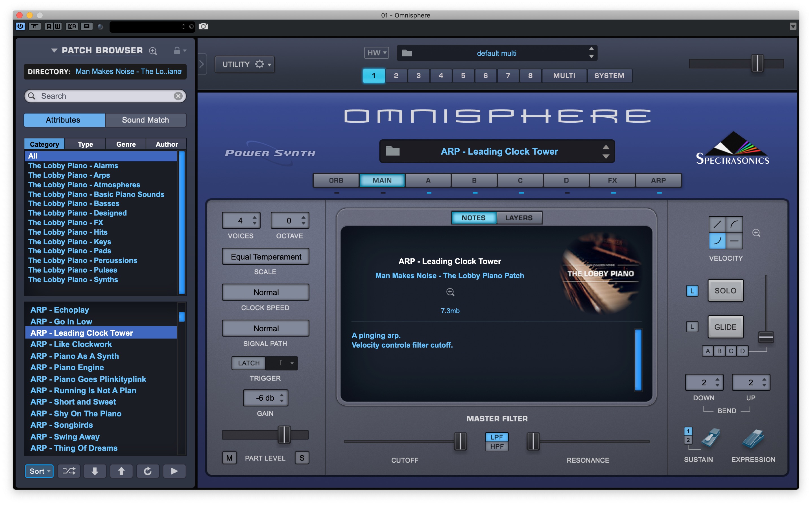812x505 pixels.
Task: Click the lock icon in the Patch Browser header
Action: tap(176, 50)
